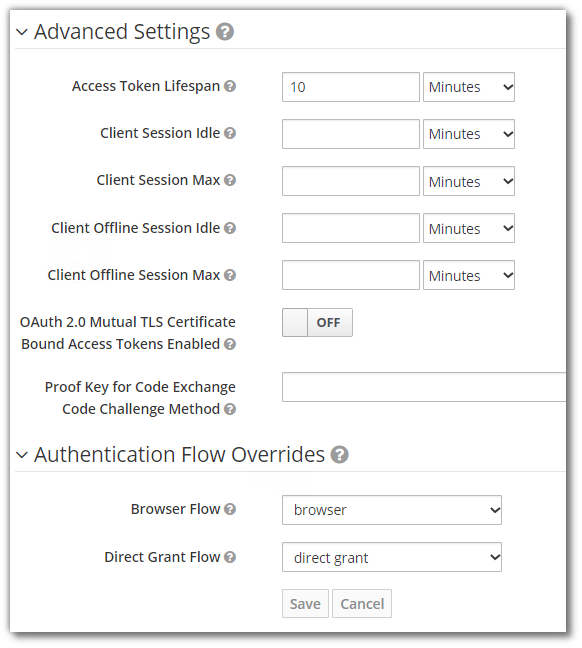Click the Client Offline Session Idle label

click(136, 228)
